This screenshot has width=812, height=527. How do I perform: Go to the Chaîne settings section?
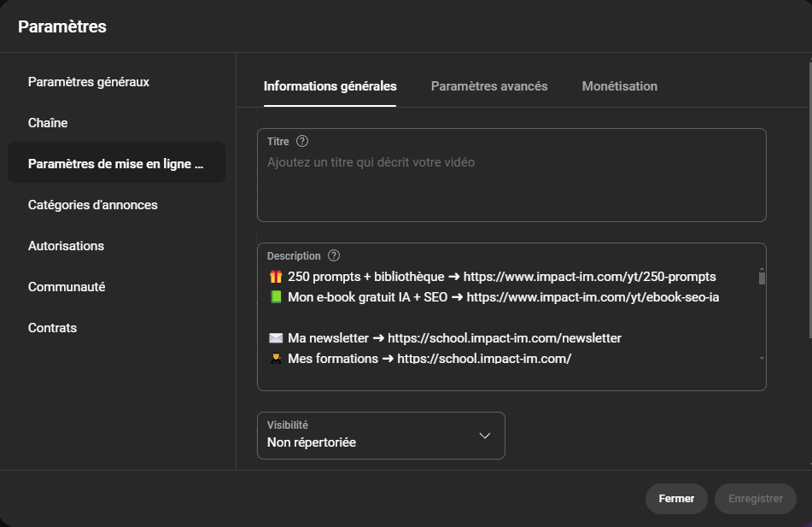point(48,123)
